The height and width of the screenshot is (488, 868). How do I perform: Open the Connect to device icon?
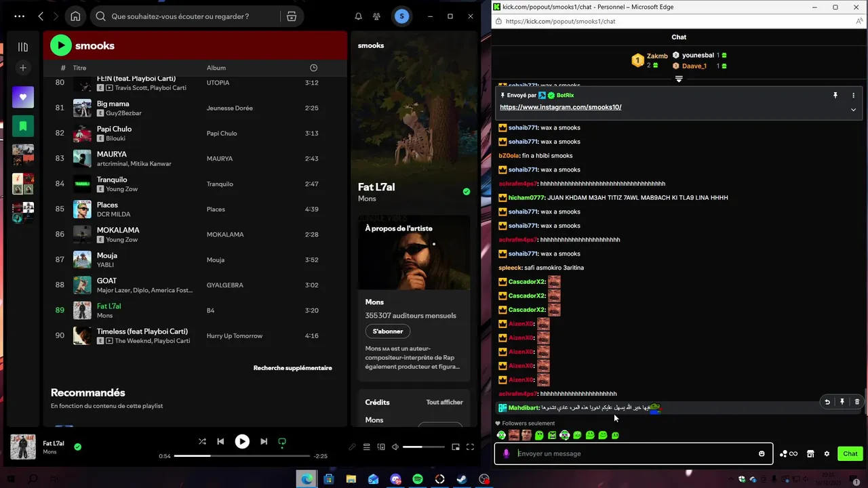[x=381, y=447]
